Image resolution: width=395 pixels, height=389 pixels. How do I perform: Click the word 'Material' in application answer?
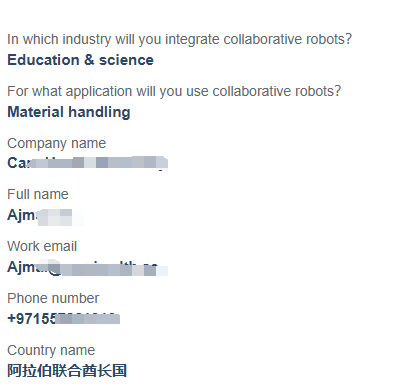35,112
